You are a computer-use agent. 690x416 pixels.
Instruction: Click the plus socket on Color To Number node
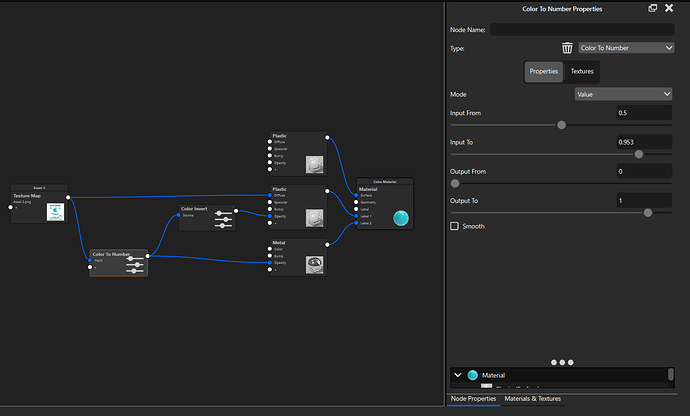(90, 267)
